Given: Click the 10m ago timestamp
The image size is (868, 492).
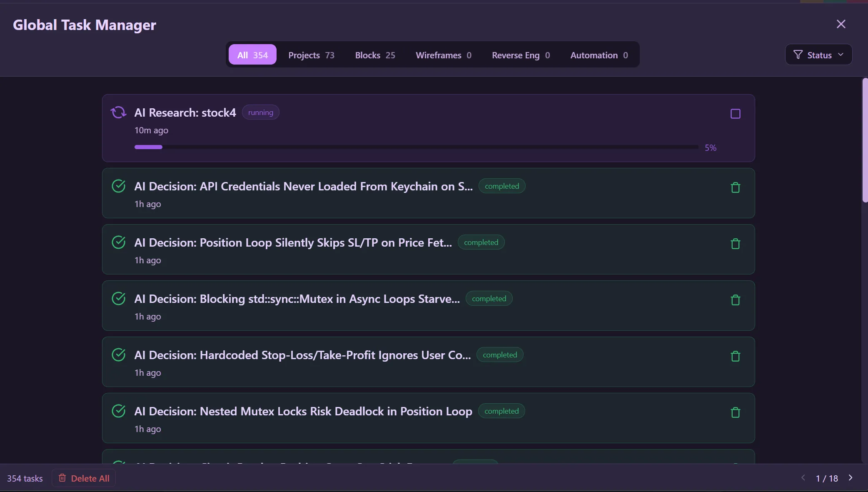Looking at the screenshot, I should point(151,130).
